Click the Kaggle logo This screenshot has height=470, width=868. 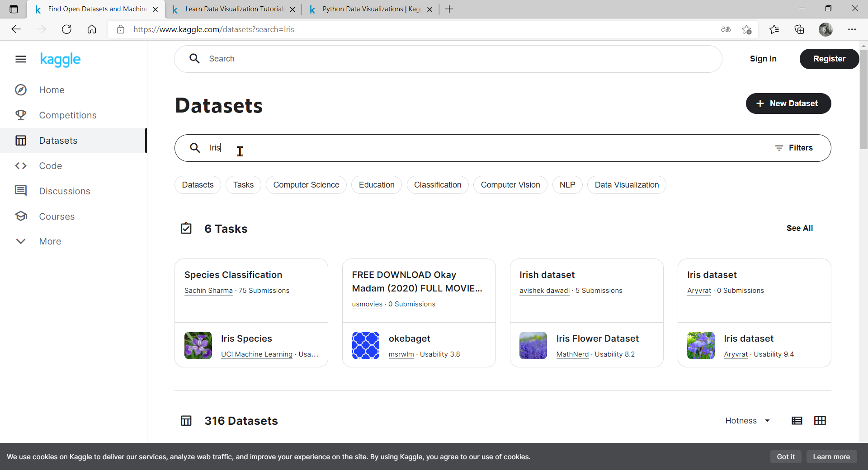click(x=60, y=59)
